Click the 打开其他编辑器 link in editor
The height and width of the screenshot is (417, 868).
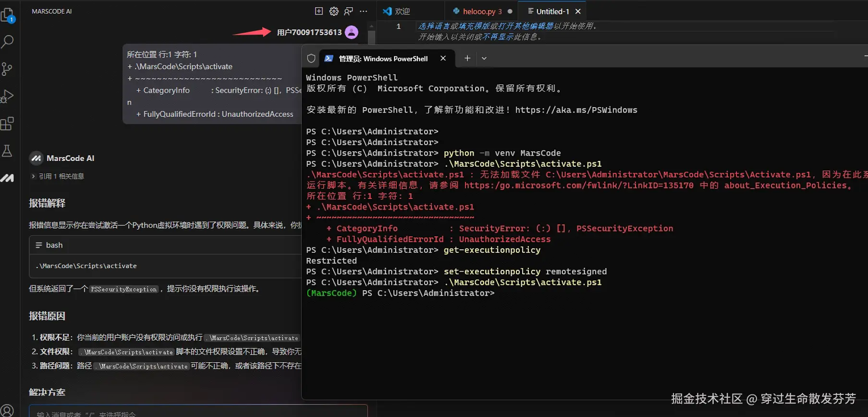[526, 26]
